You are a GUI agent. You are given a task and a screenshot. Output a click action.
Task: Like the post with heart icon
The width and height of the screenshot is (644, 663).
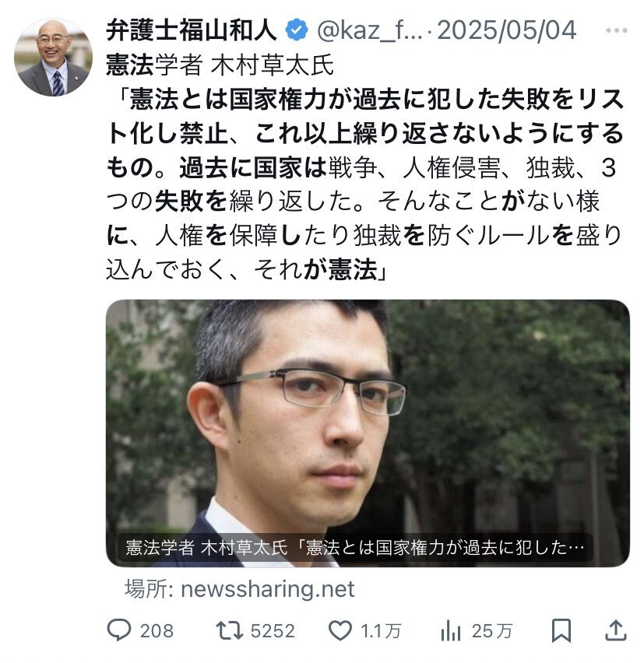[340, 630]
